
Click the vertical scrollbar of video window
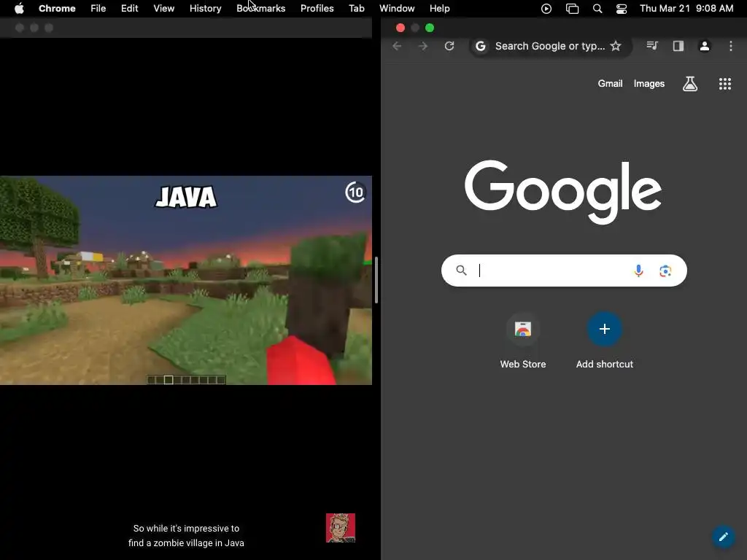coord(376,279)
